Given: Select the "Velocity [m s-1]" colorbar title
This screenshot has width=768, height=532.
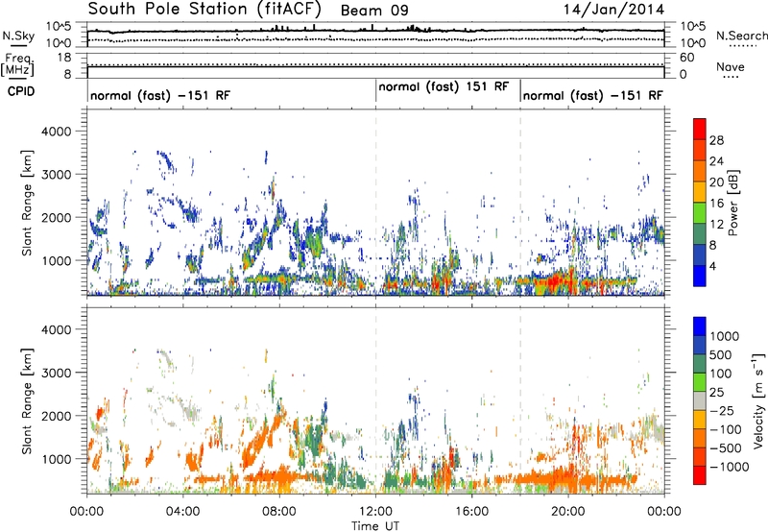Looking at the screenshot, I should pos(758,400).
